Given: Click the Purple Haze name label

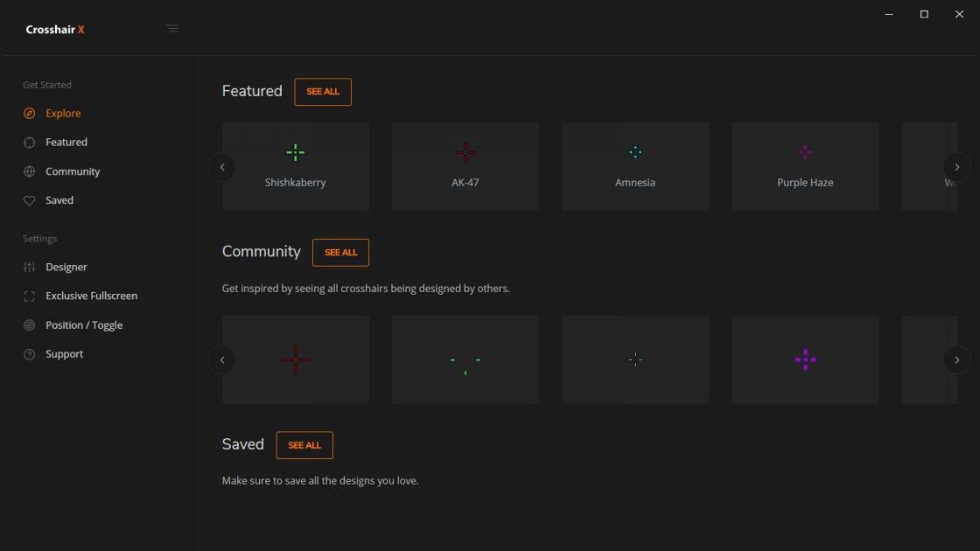Looking at the screenshot, I should point(805,183).
